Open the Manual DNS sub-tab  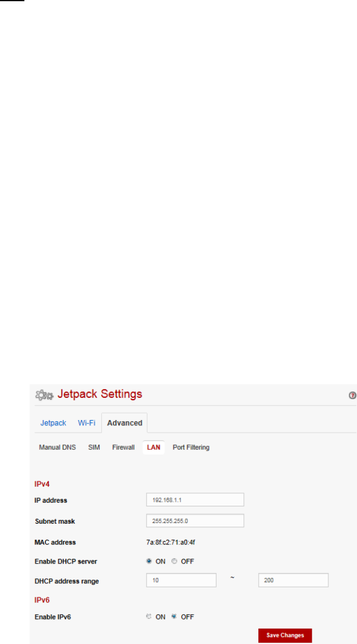[x=58, y=447]
